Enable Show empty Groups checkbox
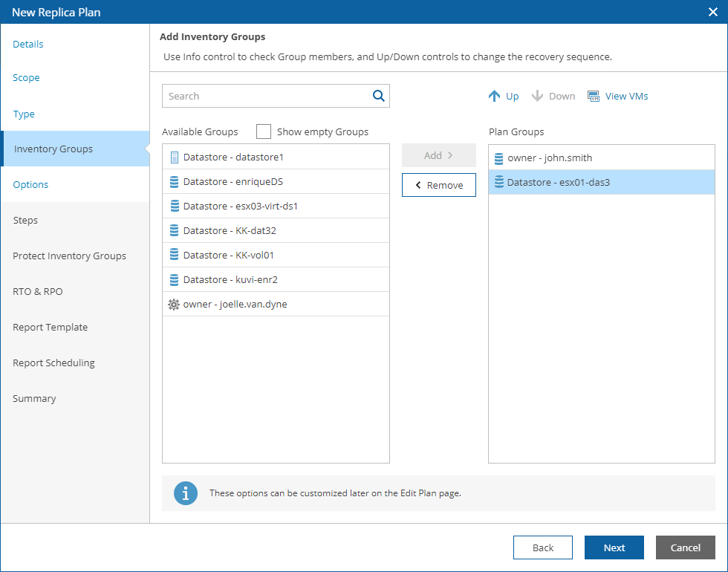The image size is (728, 572). point(264,131)
